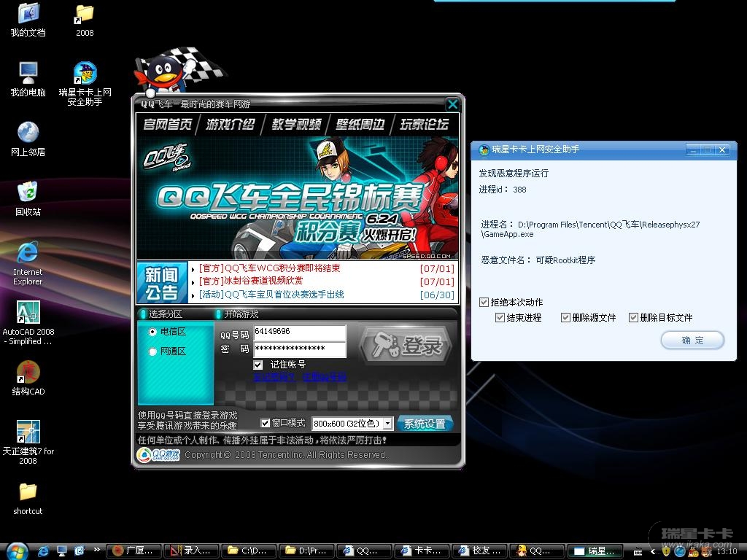The height and width of the screenshot is (560, 747).
Task: Open news link QQ飞车WCG积分赛即将结束
Action: (x=270, y=268)
